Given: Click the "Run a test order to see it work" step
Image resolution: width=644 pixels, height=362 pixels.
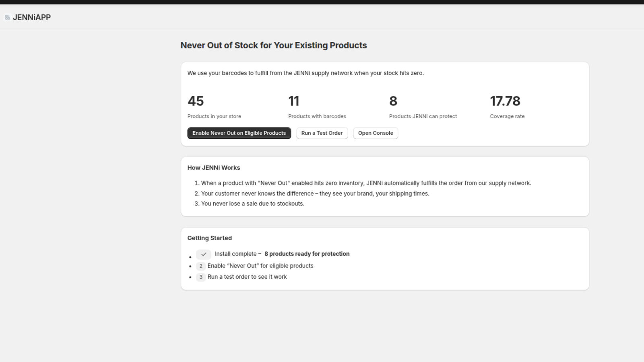Looking at the screenshot, I should click(x=247, y=277).
